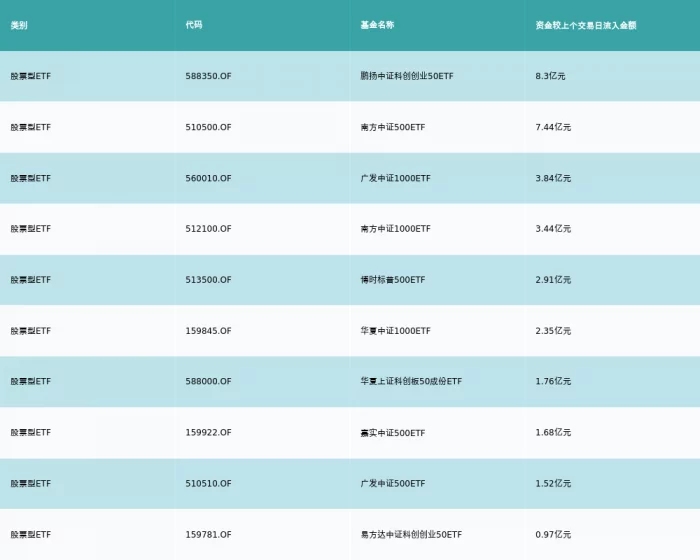The image size is (700, 560).
Task: Select the code cell 588000.OF
Action: 208,381
